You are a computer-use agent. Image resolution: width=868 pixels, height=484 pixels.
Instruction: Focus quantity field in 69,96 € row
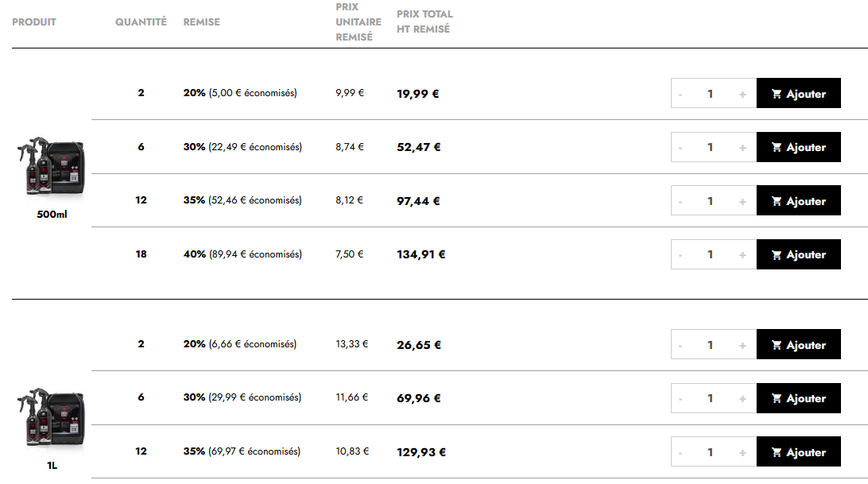[711, 398]
